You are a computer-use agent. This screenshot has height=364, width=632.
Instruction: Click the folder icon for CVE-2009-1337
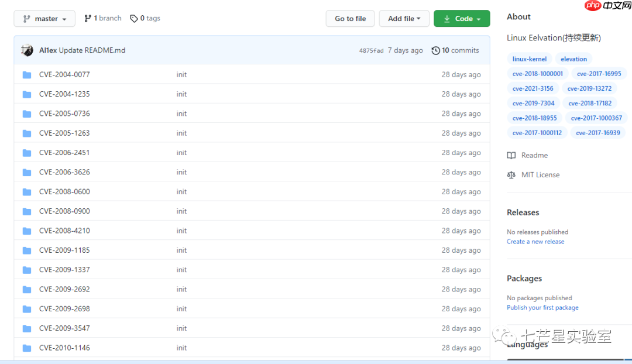coord(27,270)
